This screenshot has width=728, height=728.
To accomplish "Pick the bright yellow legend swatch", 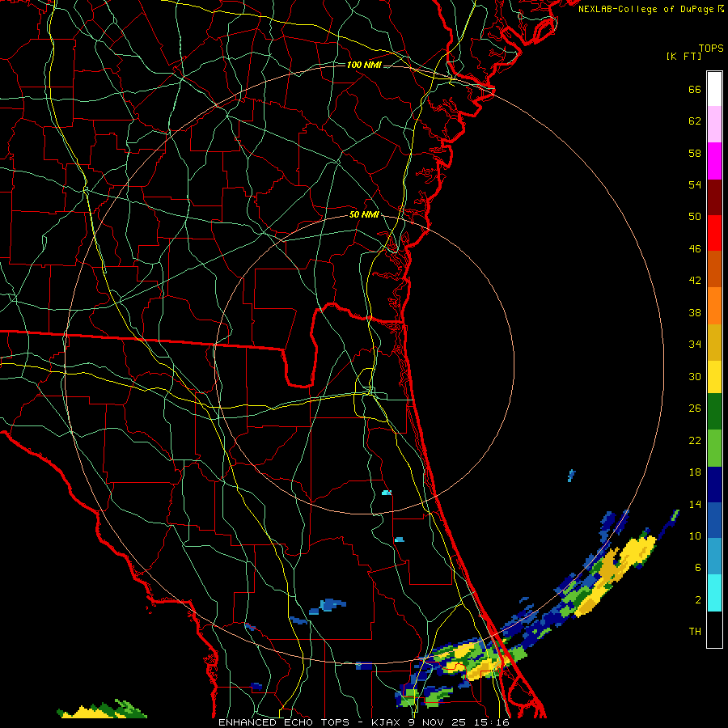I will point(714,377).
